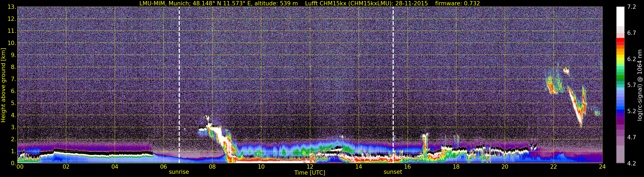Click the 'Height above ground [km]' axis label
This screenshot has height=177, width=644.
coord(3,85)
